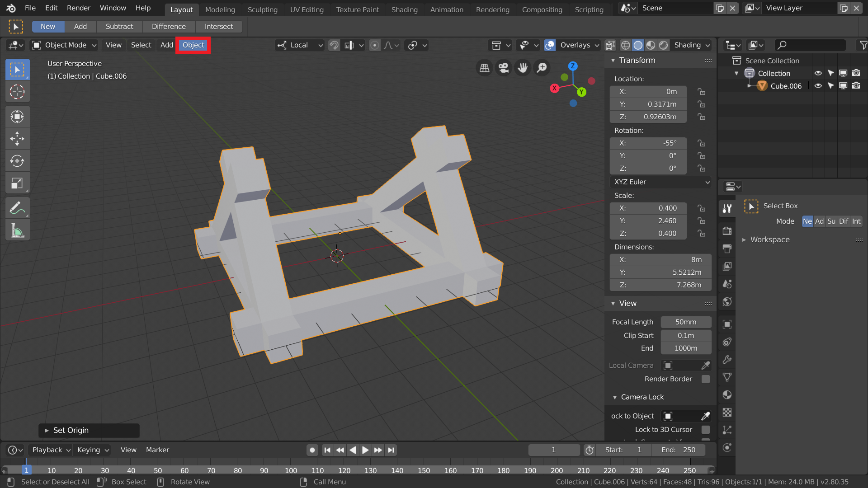868x488 pixels.
Task: Switch to rendered shading mode
Action: pos(663,45)
